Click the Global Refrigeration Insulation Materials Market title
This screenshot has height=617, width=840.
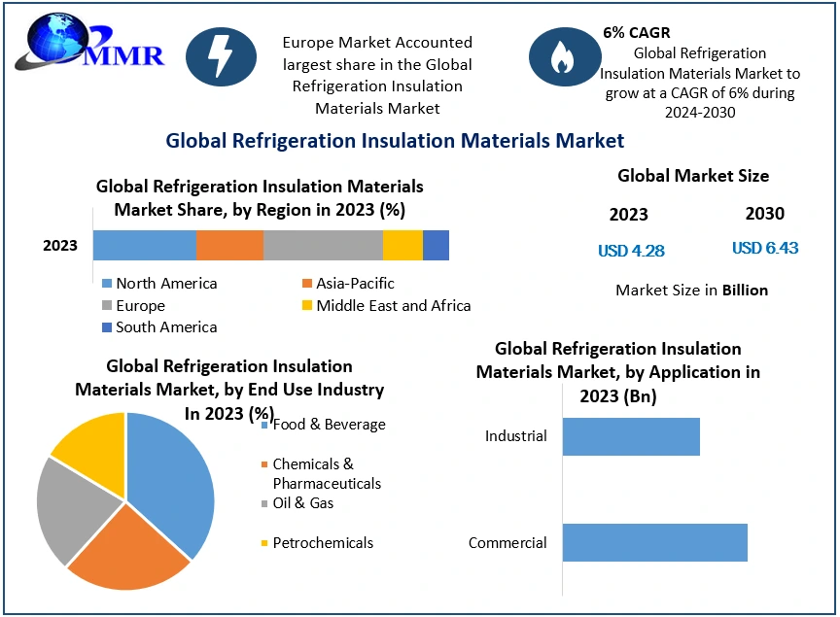[x=395, y=141]
